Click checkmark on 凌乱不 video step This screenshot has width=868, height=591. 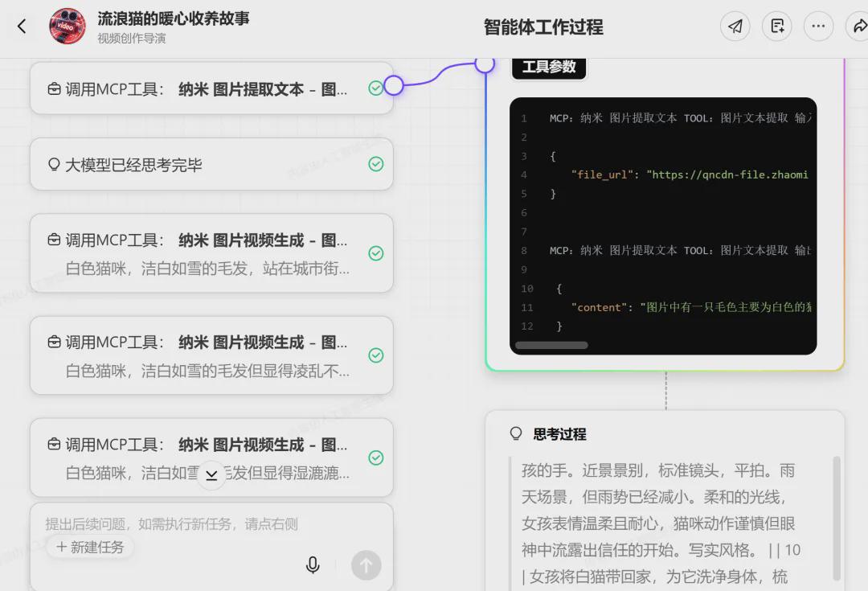pyautogui.click(x=376, y=355)
